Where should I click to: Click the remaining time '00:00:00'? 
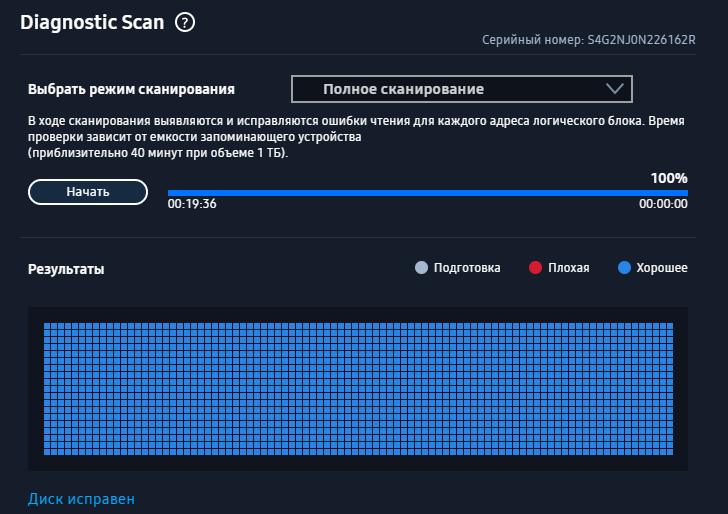click(x=663, y=204)
